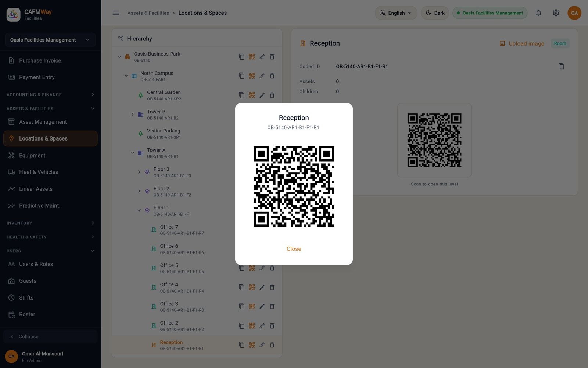Screen dimensions: 588x368
Task: Click the Assets & Facilities breadcrumb
Action: [148, 13]
